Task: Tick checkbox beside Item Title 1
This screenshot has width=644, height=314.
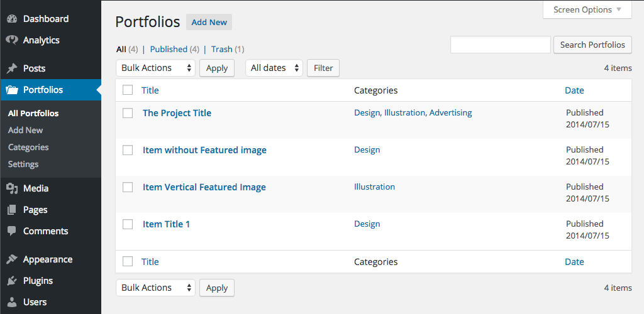Action: pos(128,224)
